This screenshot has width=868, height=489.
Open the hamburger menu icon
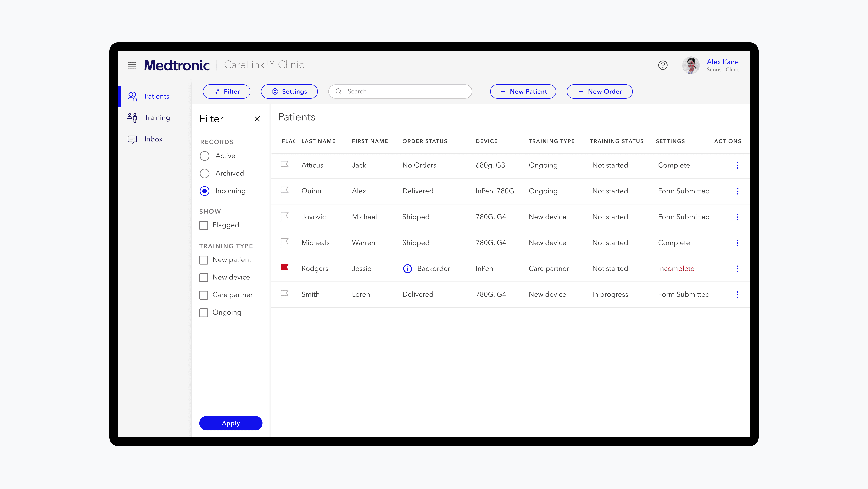click(132, 65)
